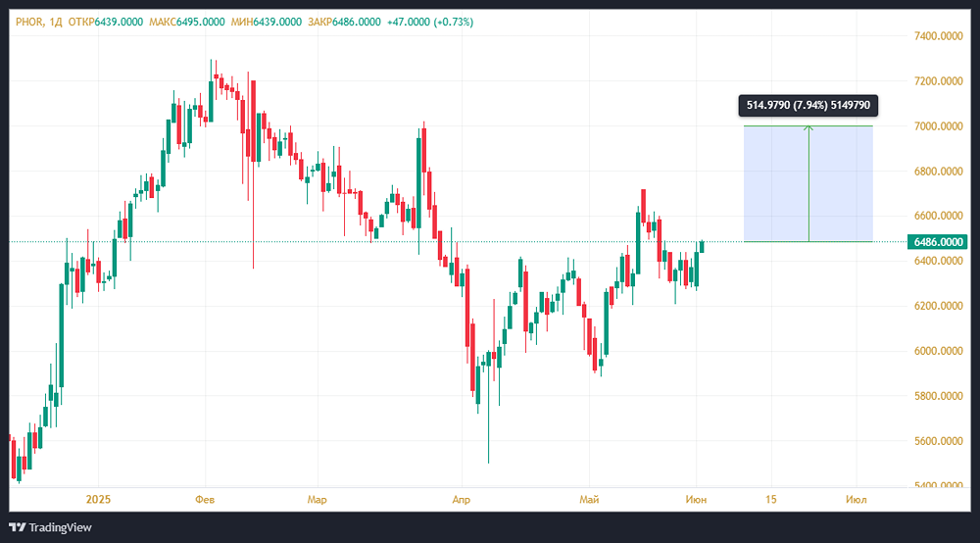
Task: Click the PHOR ticker symbol label
Action: point(29,22)
